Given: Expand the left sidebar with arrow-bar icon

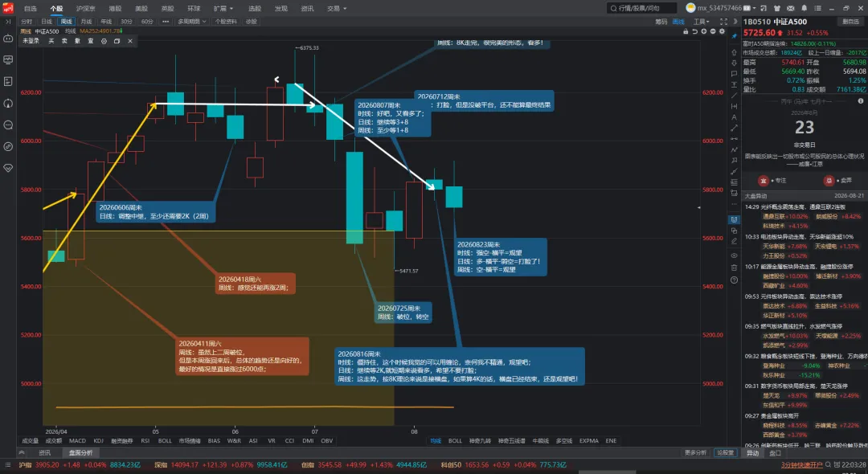Looking at the screenshot, I should point(8,22).
